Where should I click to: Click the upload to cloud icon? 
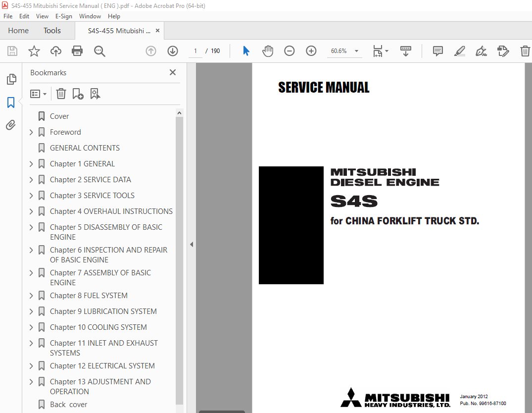[x=55, y=51]
